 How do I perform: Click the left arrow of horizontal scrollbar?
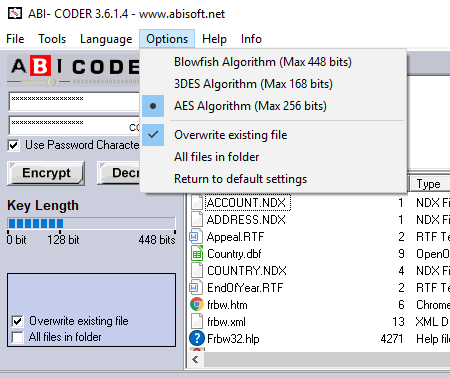[x=195, y=360]
